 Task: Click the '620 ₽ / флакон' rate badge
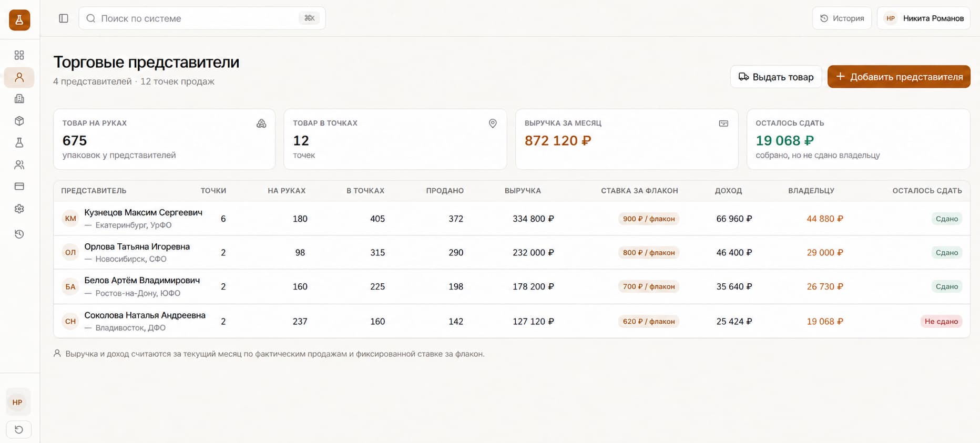[x=649, y=321]
